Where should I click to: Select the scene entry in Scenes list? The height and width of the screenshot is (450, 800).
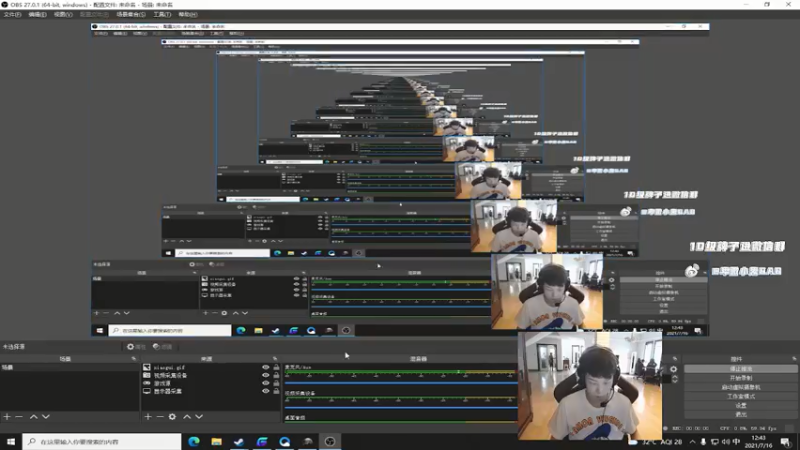pyautogui.click(x=69, y=367)
